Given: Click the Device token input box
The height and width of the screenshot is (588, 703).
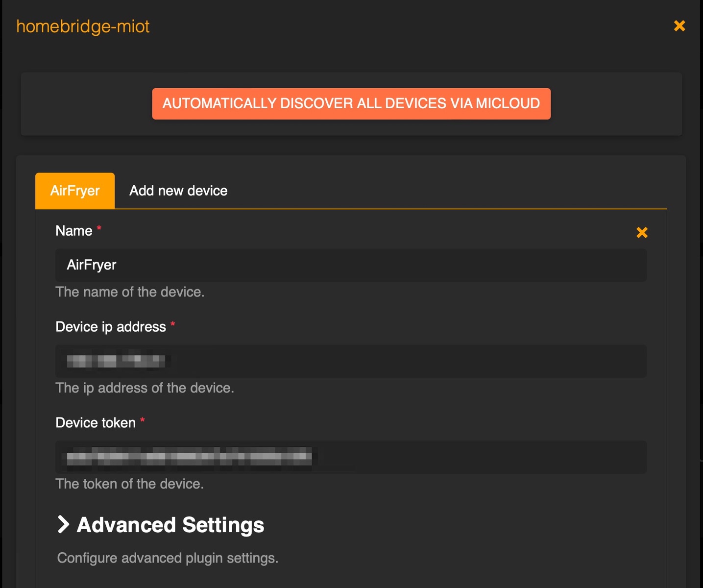Looking at the screenshot, I should coord(351,457).
